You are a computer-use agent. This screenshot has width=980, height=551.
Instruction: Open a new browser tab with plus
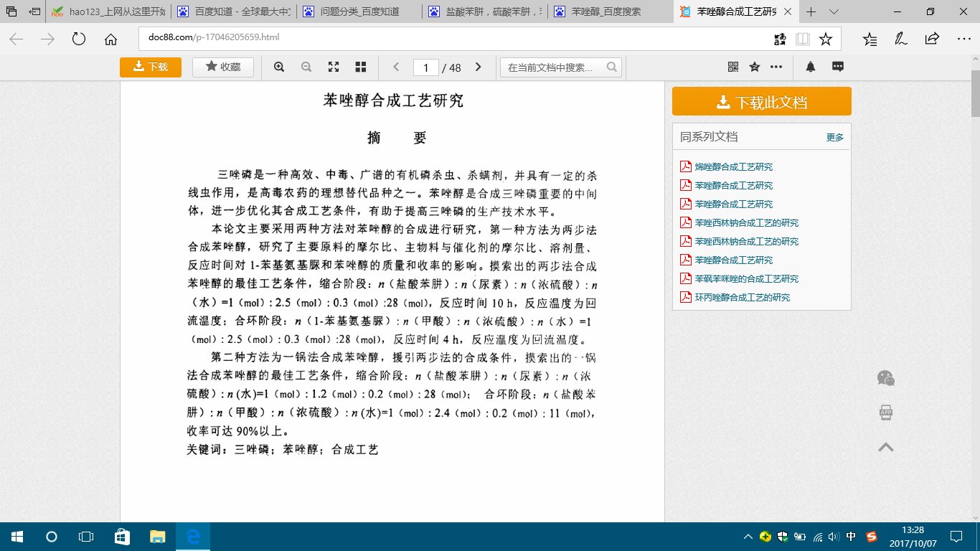tap(811, 11)
